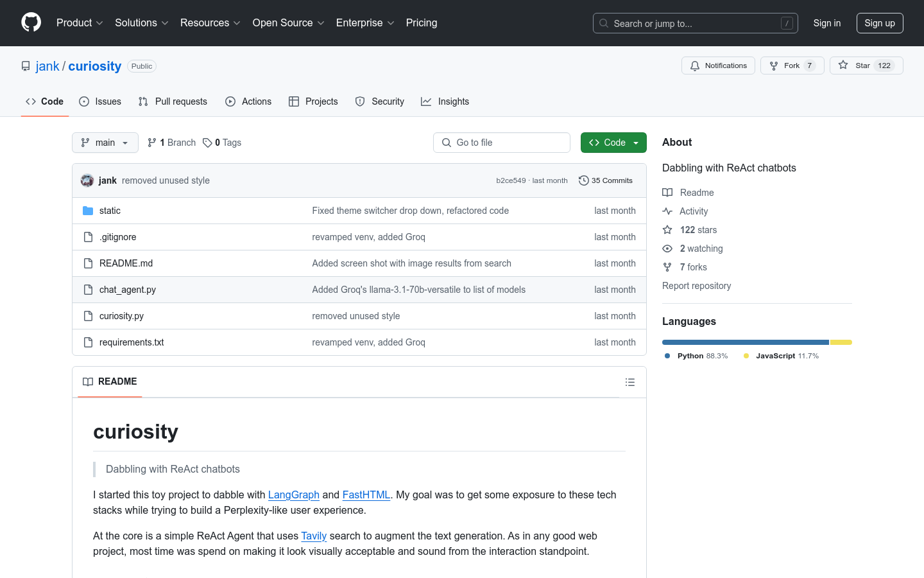The height and width of the screenshot is (578, 924).
Task: Click the Go to file search field
Action: pos(502,143)
